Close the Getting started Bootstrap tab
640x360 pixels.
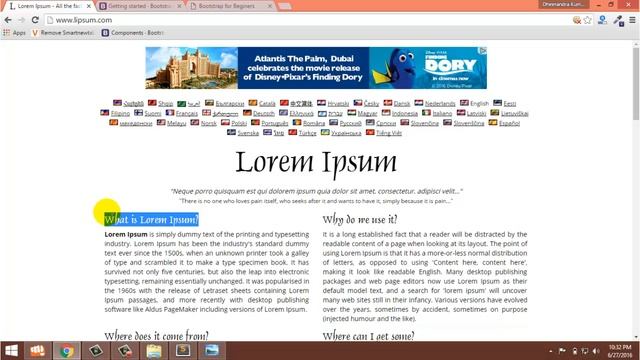click(x=179, y=6)
